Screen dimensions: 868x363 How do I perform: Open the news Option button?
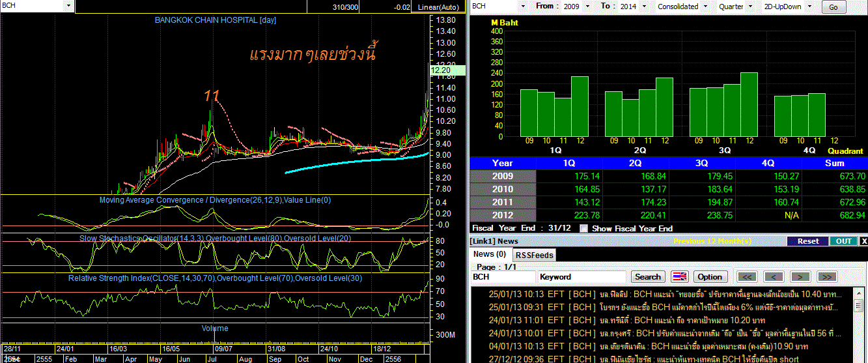pyautogui.click(x=710, y=276)
